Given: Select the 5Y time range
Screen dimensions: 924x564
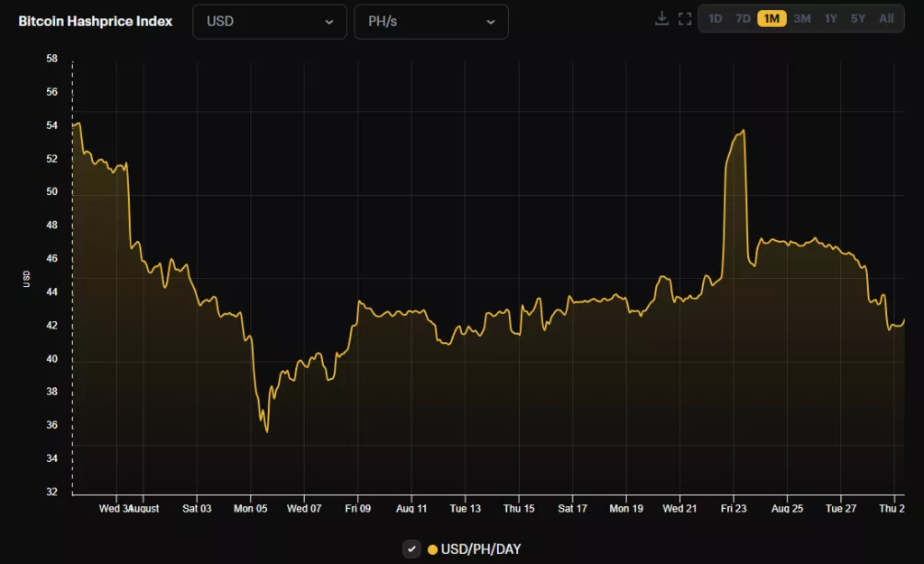Looking at the screenshot, I should [857, 19].
